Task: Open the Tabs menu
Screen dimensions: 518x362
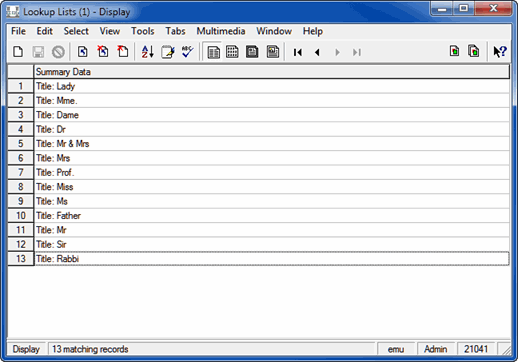Action: 175,31
